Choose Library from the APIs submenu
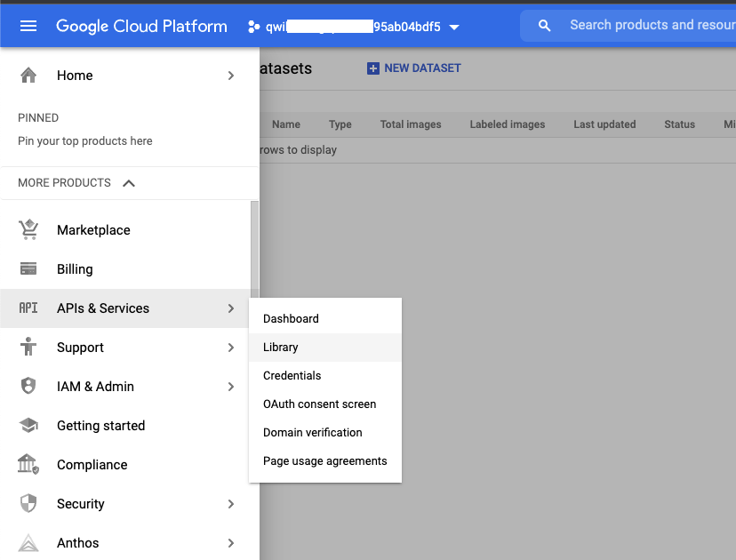Viewport: 736px width, 560px height. tap(325, 348)
